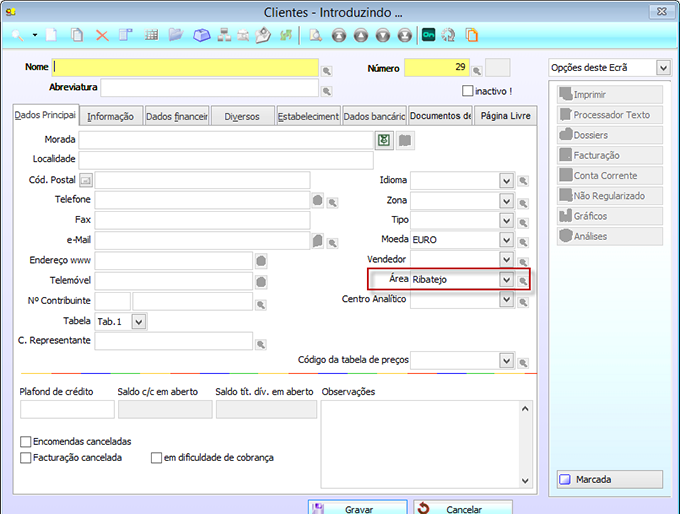Click lookup icon beside C. Representante
Viewport: 680px width, 514px height.
point(261,344)
